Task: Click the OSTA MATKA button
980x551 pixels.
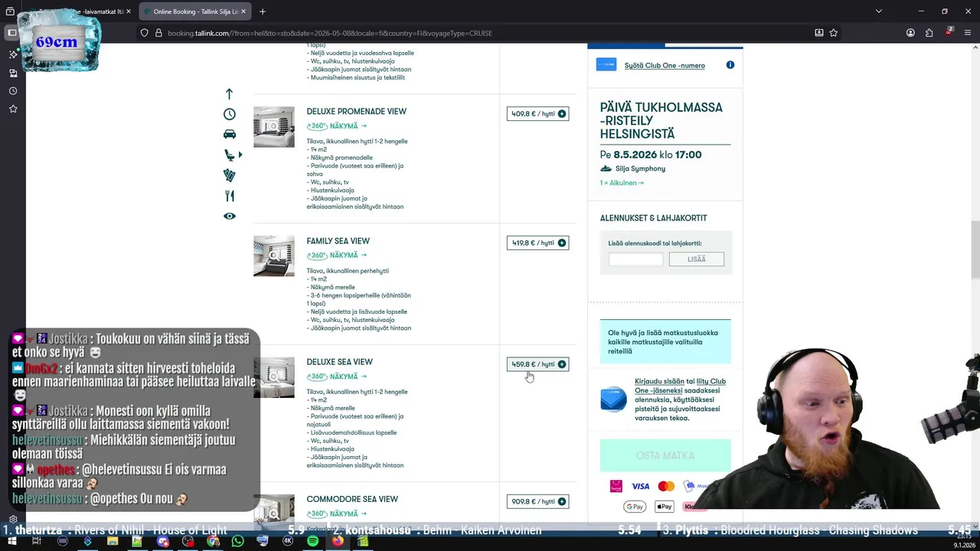Action: pyautogui.click(x=665, y=455)
